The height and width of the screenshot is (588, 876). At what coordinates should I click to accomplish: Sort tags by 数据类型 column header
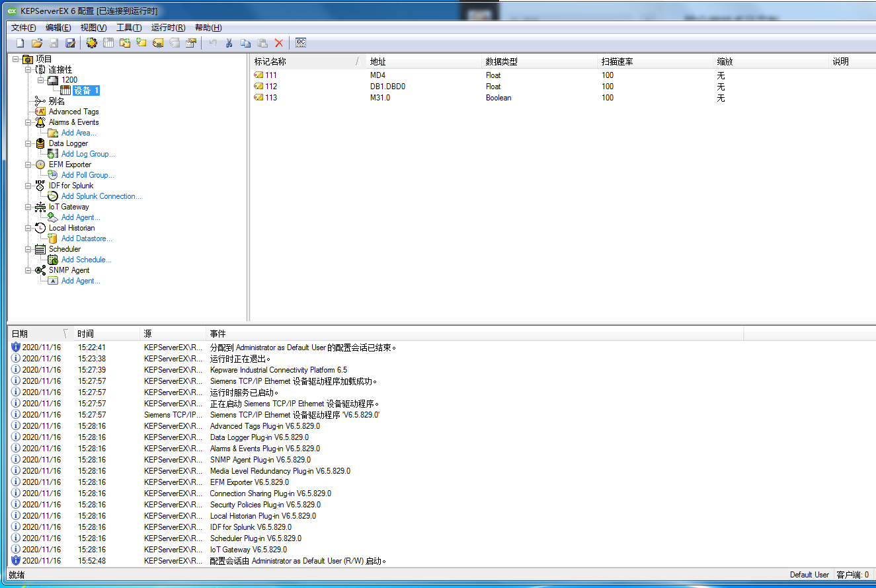501,61
